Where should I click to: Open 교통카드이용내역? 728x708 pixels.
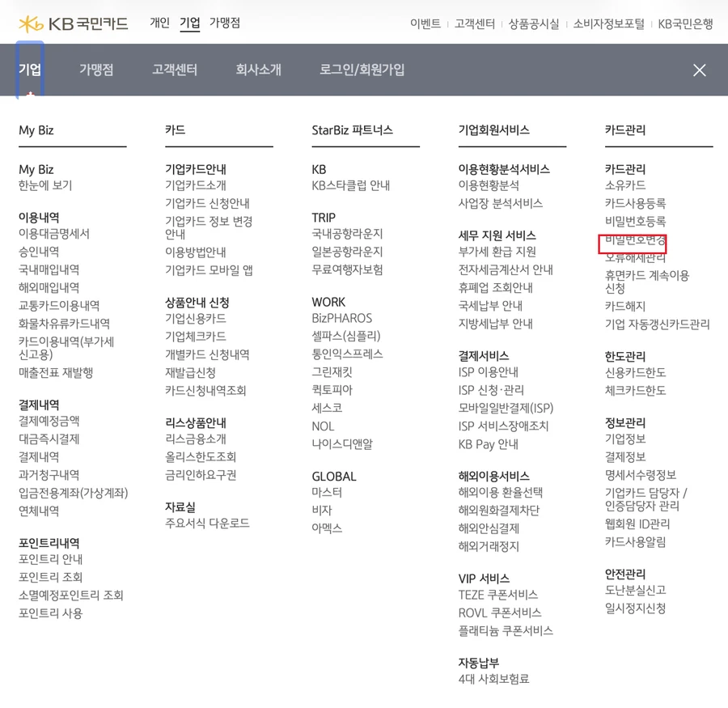coord(59,306)
